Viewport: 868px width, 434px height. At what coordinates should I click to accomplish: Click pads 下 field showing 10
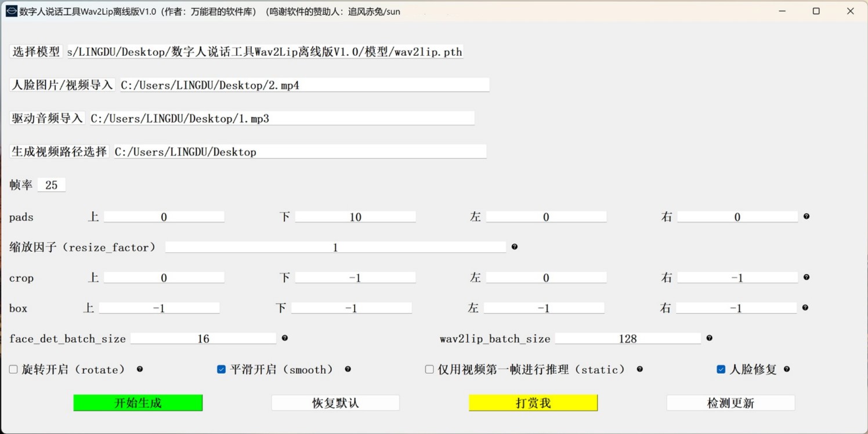[x=356, y=217]
